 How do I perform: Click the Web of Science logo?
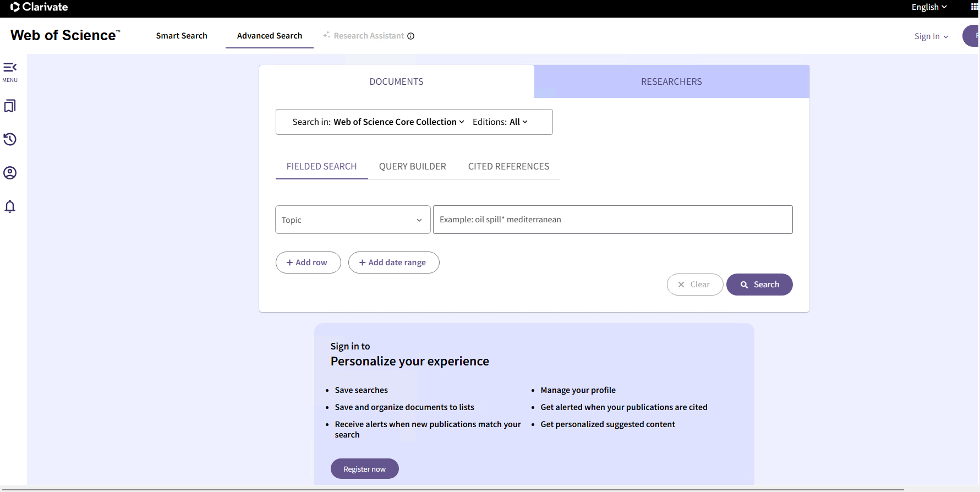click(x=65, y=35)
